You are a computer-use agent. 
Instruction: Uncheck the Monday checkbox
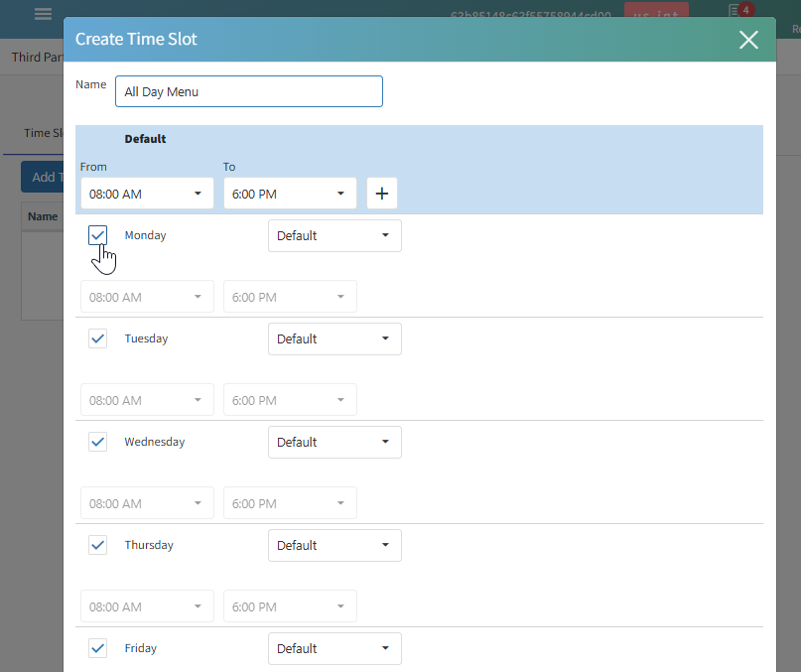(x=97, y=235)
